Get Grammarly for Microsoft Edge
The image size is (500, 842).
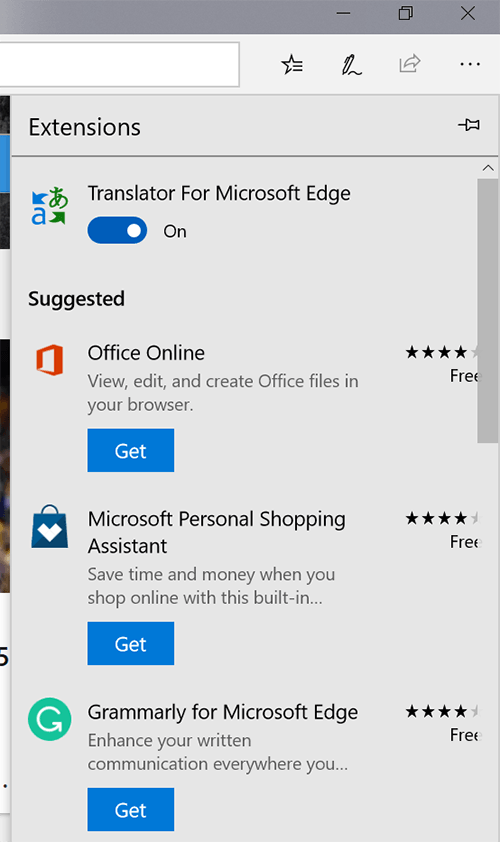click(131, 810)
